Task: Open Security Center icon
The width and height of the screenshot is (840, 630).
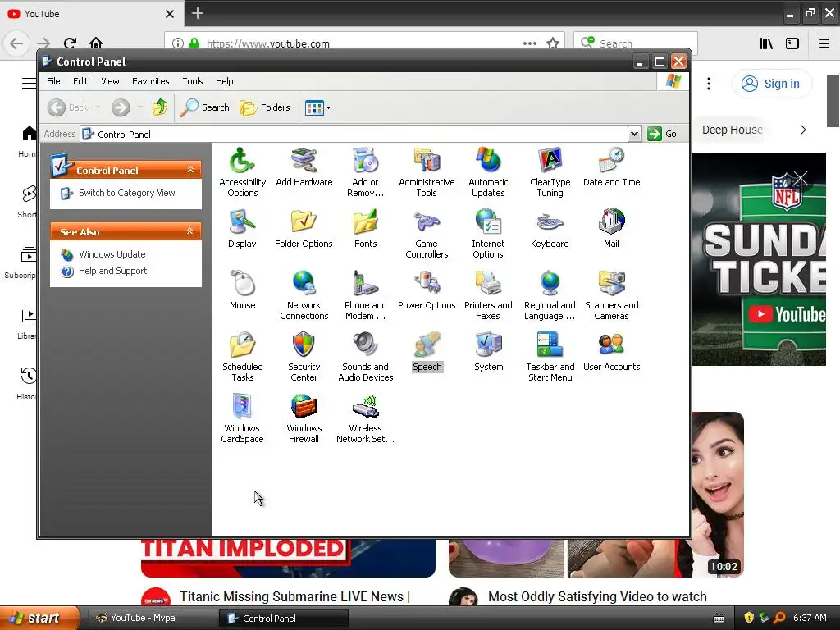Action: (304, 357)
